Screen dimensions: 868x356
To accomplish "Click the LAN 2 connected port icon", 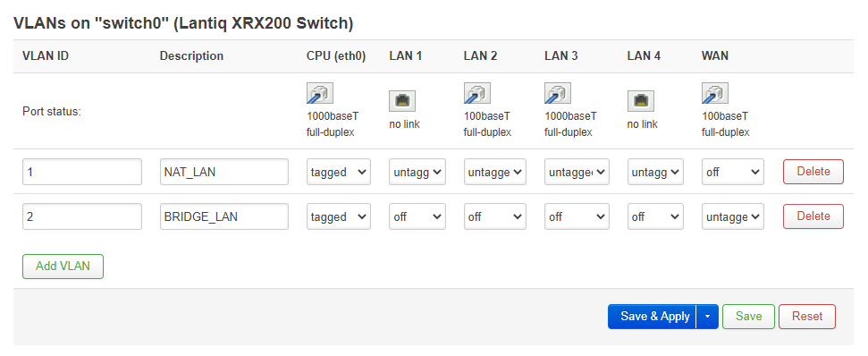I will click(x=476, y=93).
